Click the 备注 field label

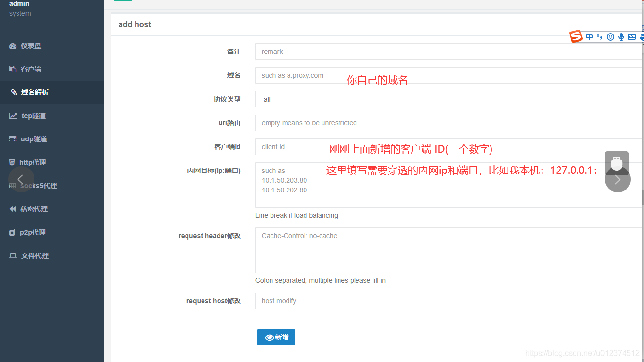click(234, 52)
